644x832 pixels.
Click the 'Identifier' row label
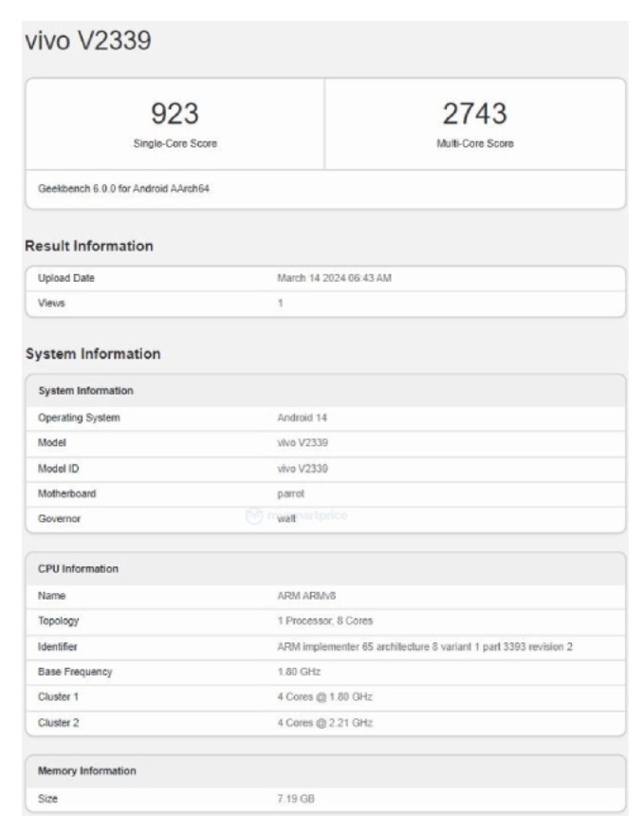coord(57,647)
